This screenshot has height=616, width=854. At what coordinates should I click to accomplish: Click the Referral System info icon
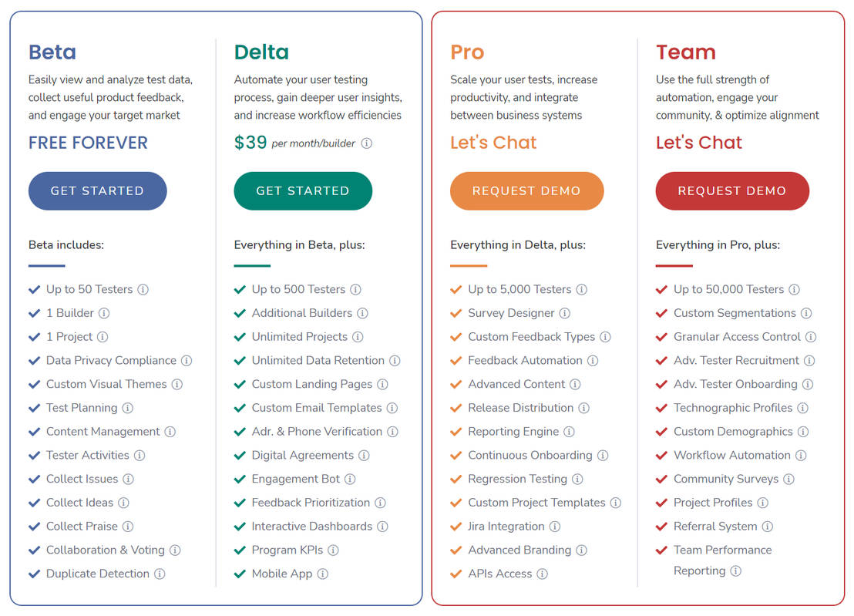pyautogui.click(x=766, y=527)
